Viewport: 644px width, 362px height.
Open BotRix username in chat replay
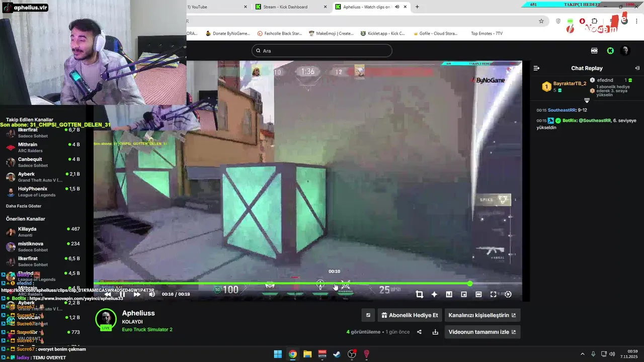pyautogui.click(x=569, y=121)
